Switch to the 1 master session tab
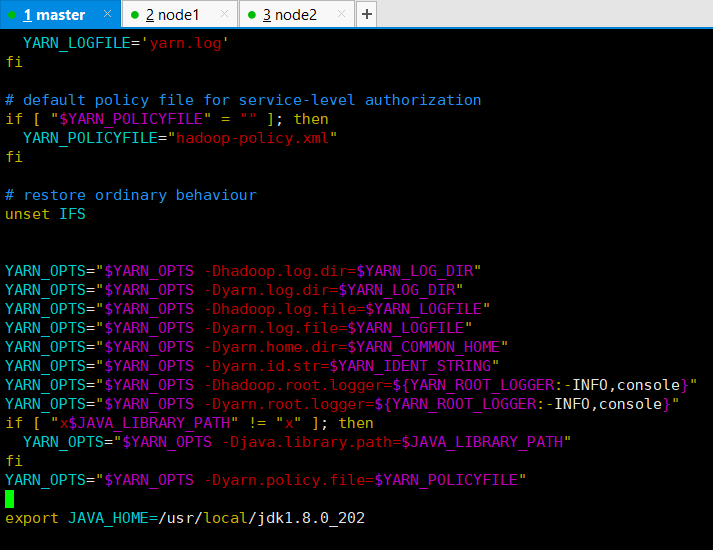 click(x=60, y=15)
